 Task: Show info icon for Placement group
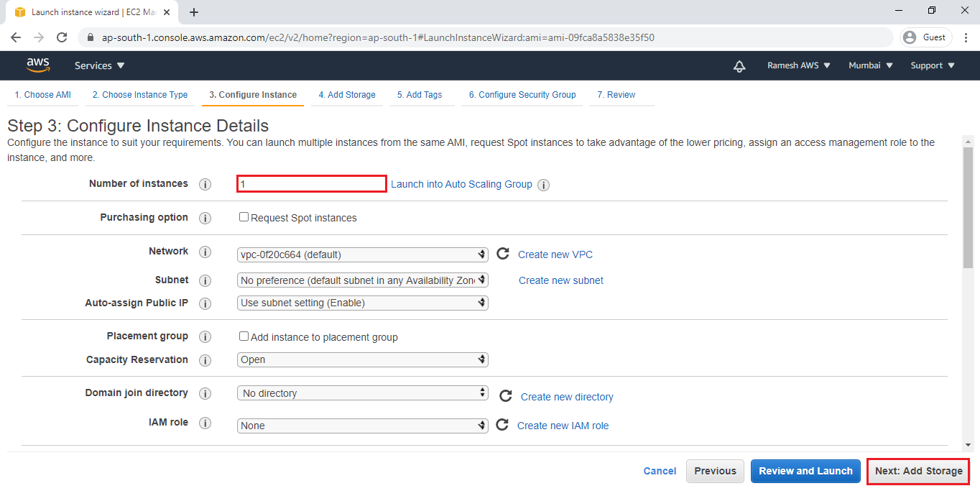click(205, 336)
